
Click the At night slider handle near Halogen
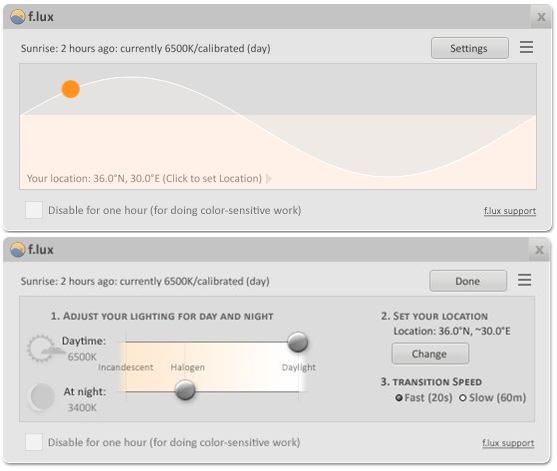[x=185, y=390]
